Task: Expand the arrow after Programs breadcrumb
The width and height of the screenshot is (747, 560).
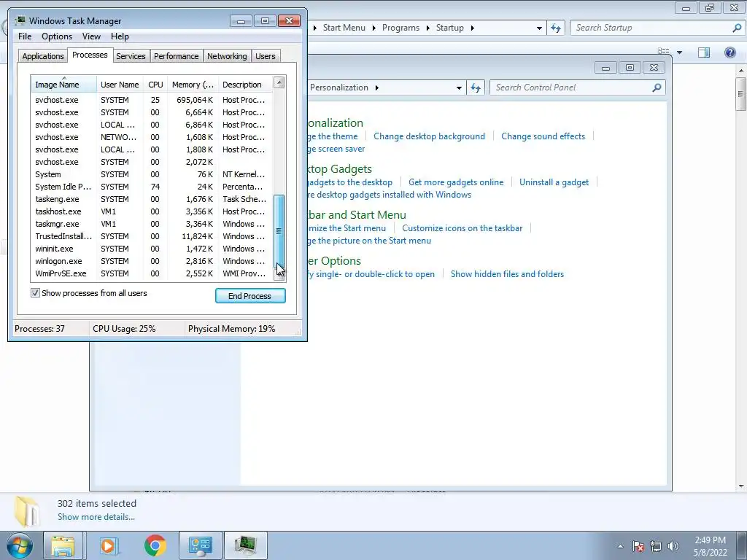Action: (427, 28)
